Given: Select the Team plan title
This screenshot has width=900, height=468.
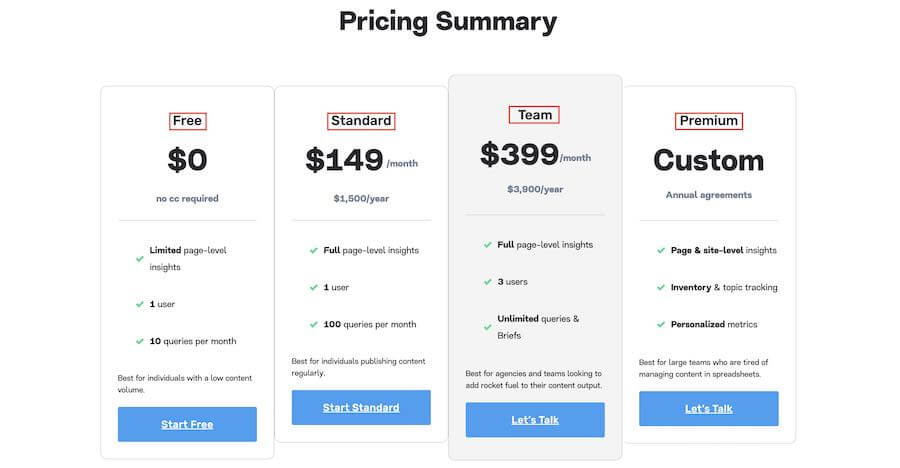Looking at the screenshot, I should coord(534,115).
